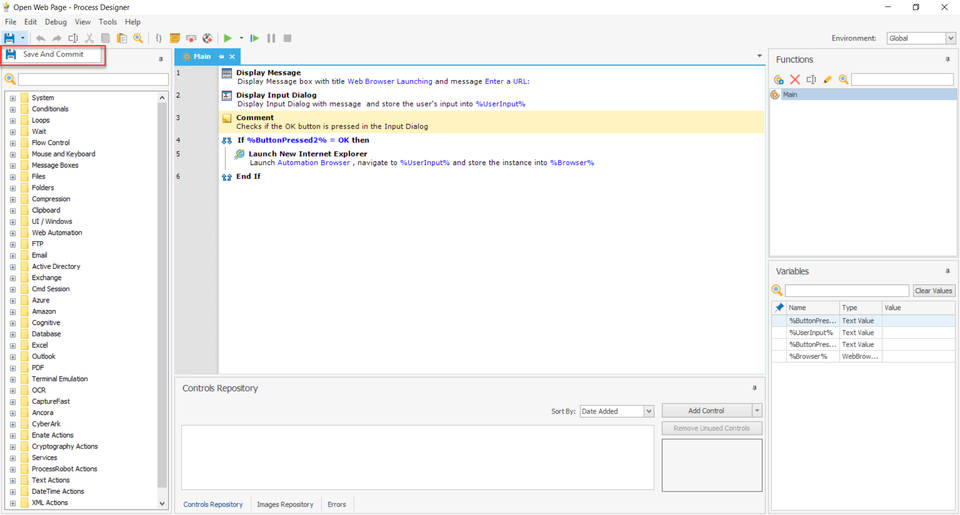The image size is (960, 515).
Task: Click the actions search input field
Action: point(93,79)
